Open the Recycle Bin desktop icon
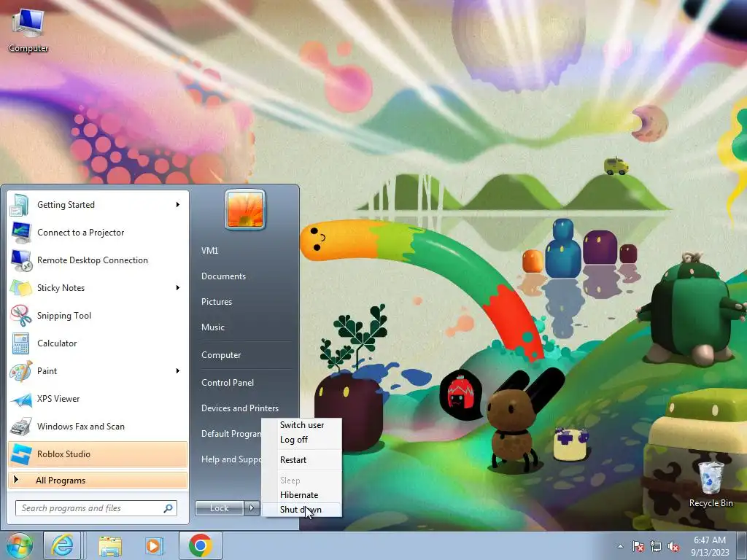Screen dimensions: 747x560 (x=711, y=484)
